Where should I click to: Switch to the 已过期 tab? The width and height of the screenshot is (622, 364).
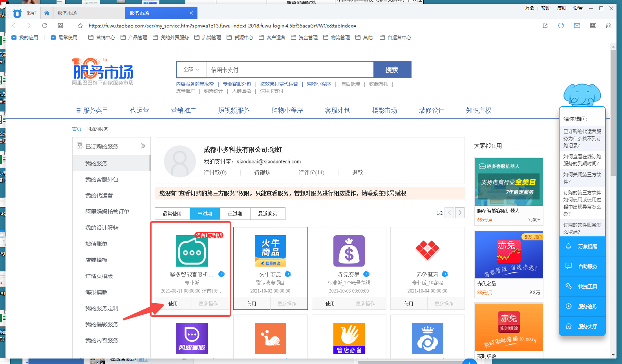tap(235, 214)
